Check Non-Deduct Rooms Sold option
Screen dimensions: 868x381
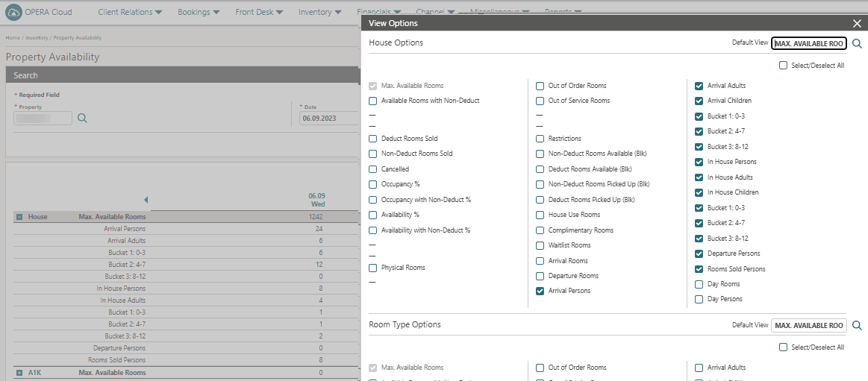tap(373, 154)
